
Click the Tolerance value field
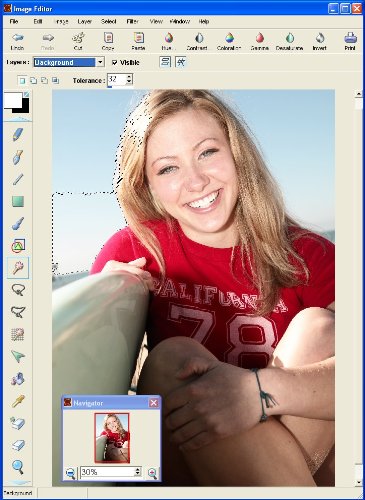117,80
